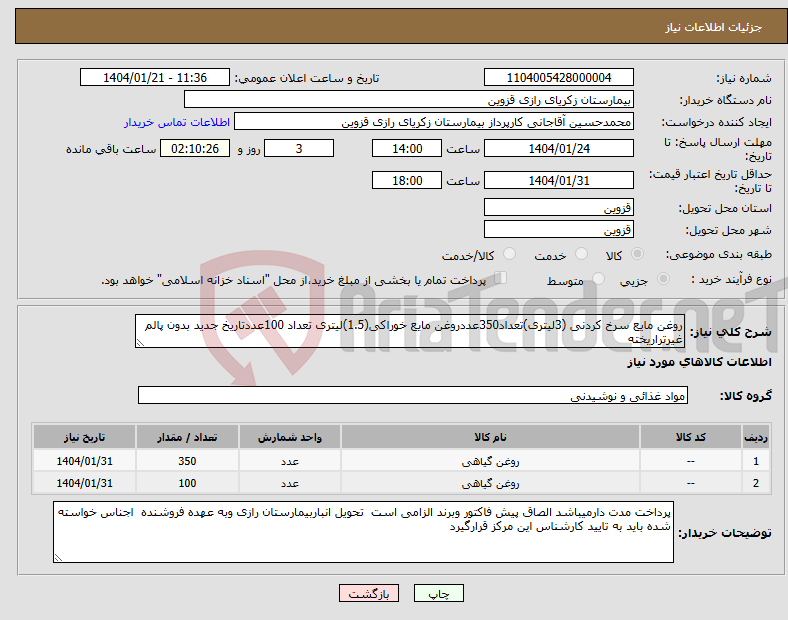Viewport: 788px width, 620px height.
Task: Click quantity 350 in row 1
Action: [x=187, y=461]
